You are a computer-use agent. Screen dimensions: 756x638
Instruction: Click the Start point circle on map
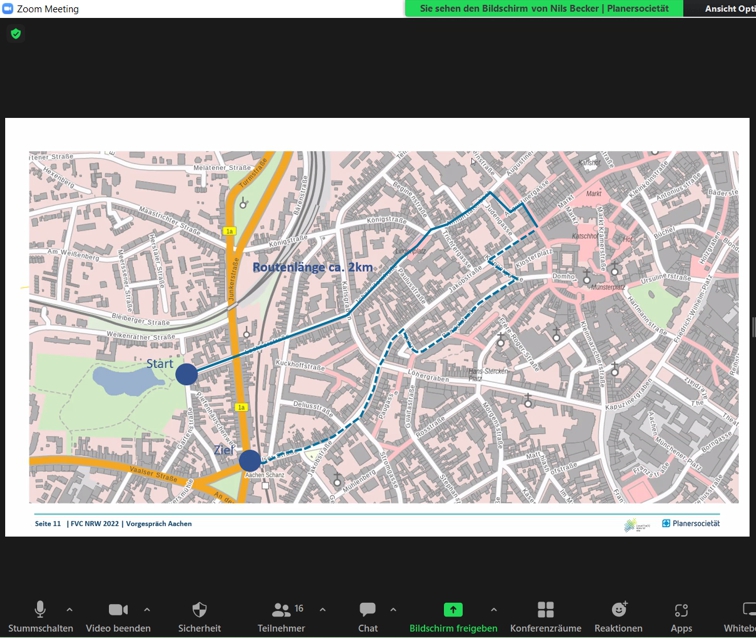(x=186, y=374)
